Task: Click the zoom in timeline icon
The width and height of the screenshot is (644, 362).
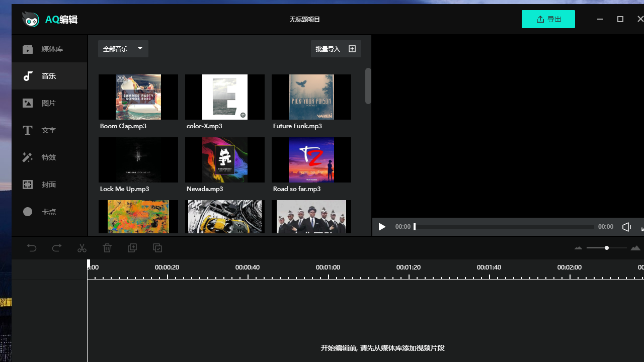Action: tap(635, 248)
